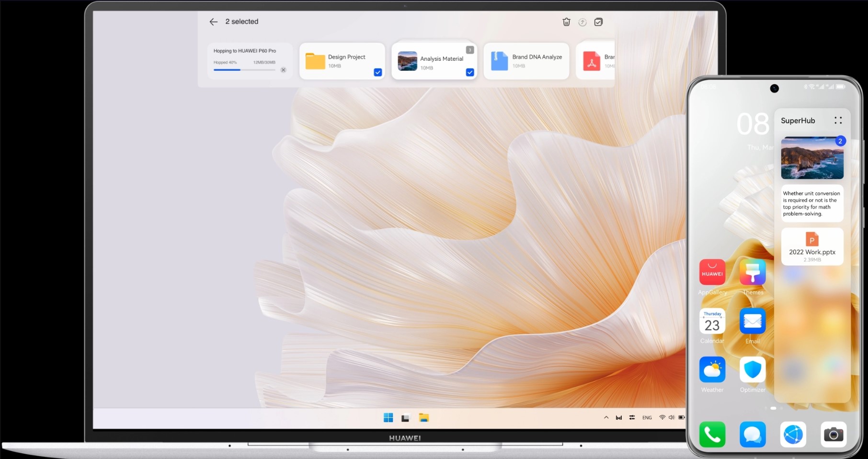Click the 'Hopping to HUAWEI P60 Pro' text
The image size is (868, 459).
[245, 51]
